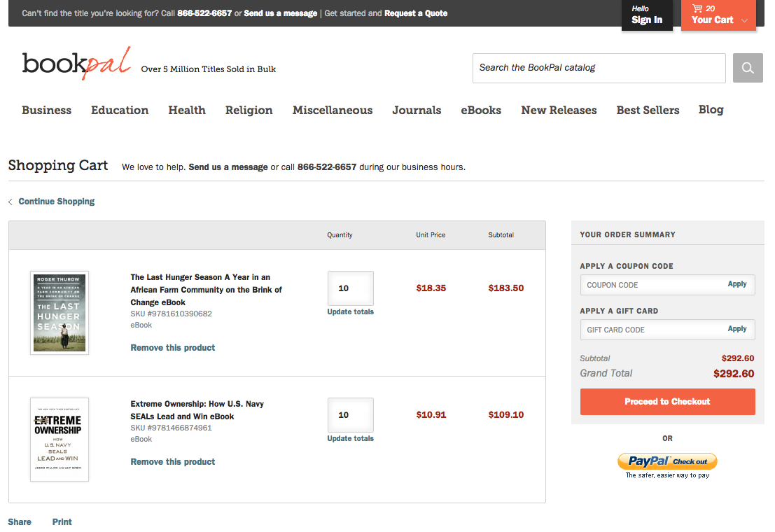Image resolution: width=775 pixels, height=532 pixels.
Task: Click Send us a message beside Shopping Cart
Action: [228, 167]
